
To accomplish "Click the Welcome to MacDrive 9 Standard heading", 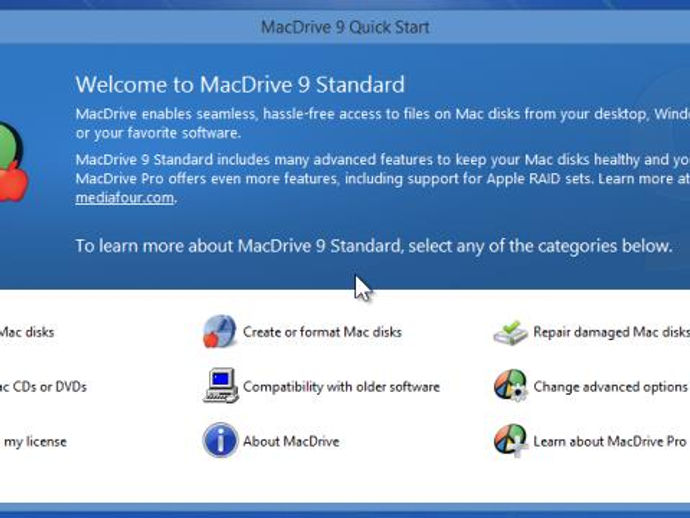I will (240, 84).
